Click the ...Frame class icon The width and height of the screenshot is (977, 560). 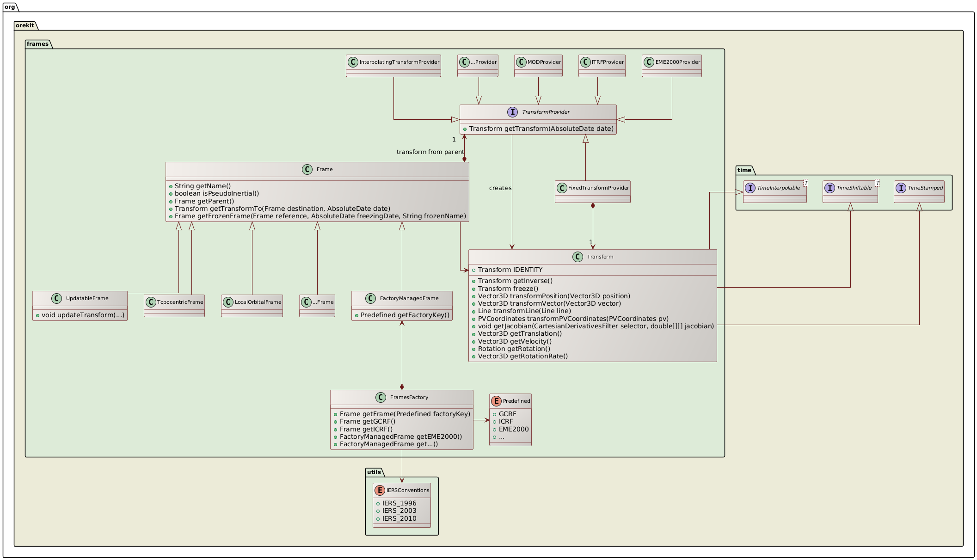(x=307, y=302)
